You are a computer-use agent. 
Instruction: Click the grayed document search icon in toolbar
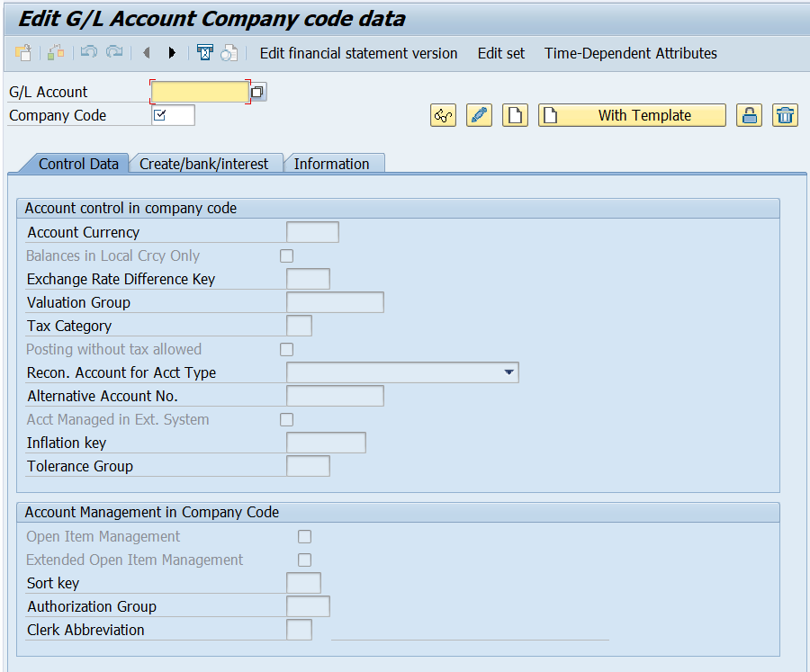tap(229, 53)
